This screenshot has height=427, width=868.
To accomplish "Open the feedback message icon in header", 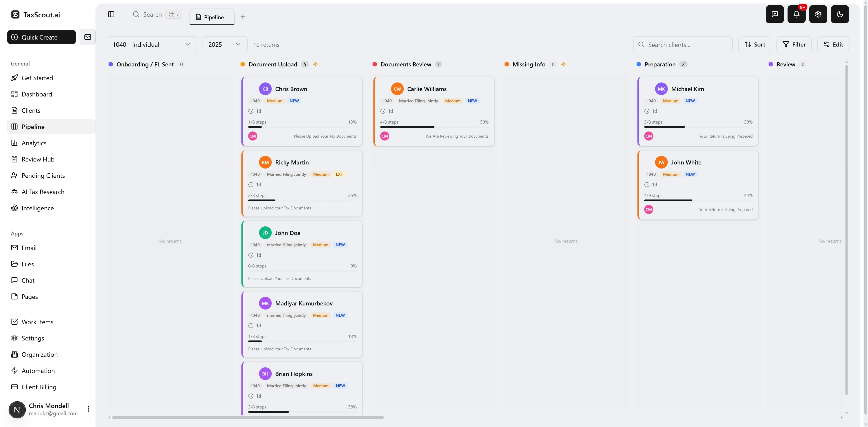I will [x=775, y=14].
